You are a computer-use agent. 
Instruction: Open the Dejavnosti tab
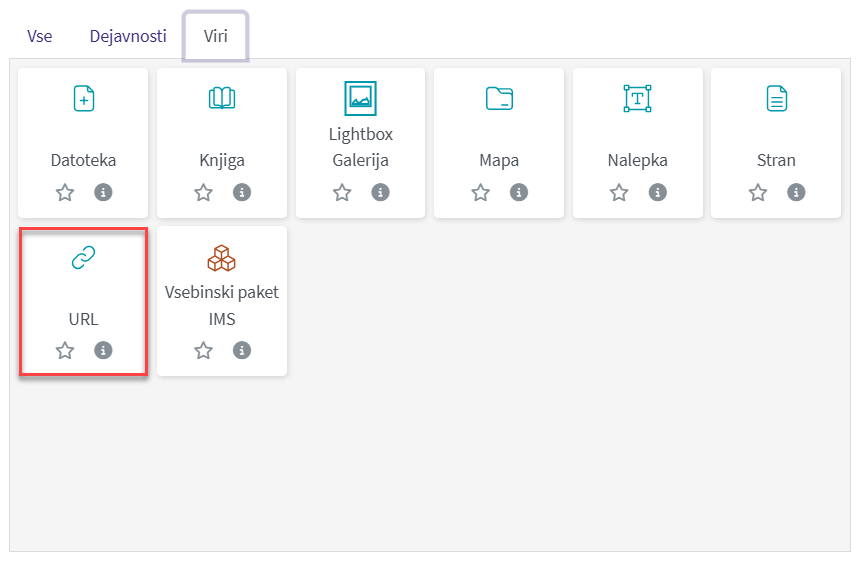coord(128,36)
